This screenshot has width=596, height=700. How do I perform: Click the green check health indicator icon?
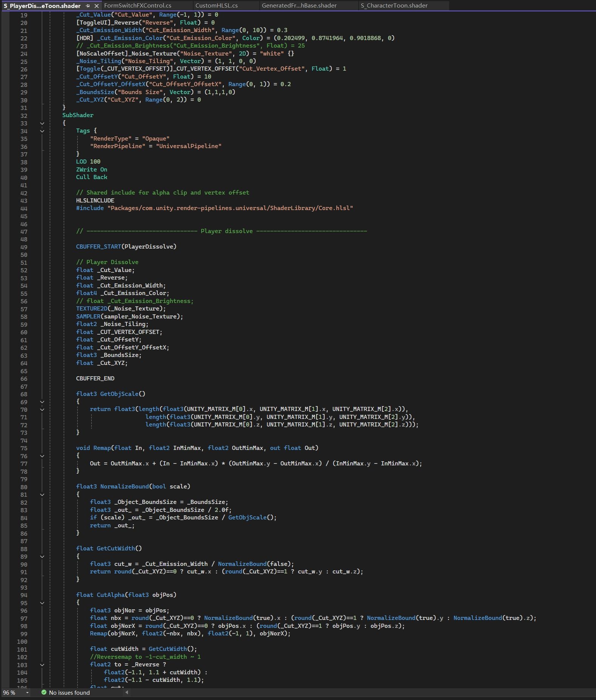[44, 692]
